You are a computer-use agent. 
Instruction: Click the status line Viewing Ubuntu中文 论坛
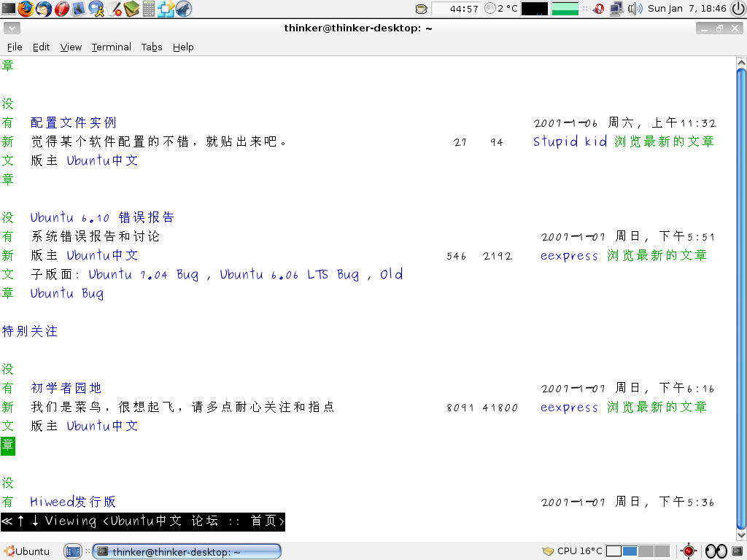click(x=143, y=521)
